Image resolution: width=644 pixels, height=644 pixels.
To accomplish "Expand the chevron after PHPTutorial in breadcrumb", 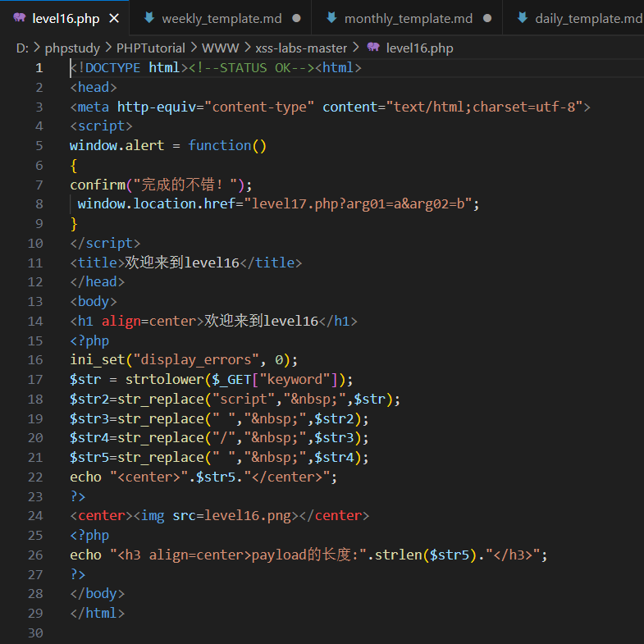I will pos(194,48).
